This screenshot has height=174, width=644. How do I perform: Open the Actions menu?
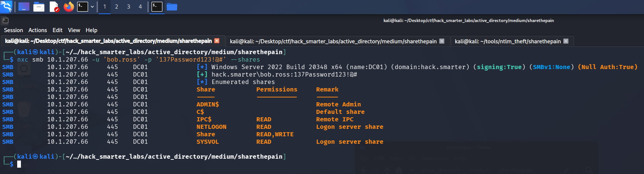pos(38,30)
